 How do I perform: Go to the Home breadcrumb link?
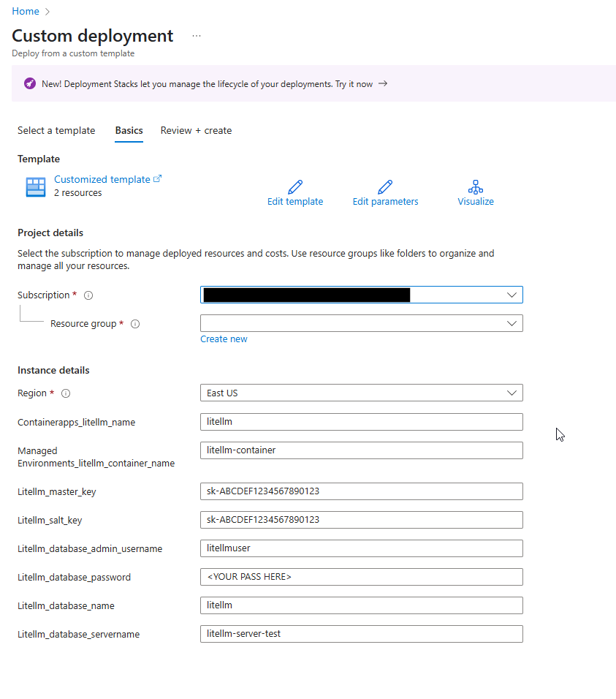pos(26,11)
